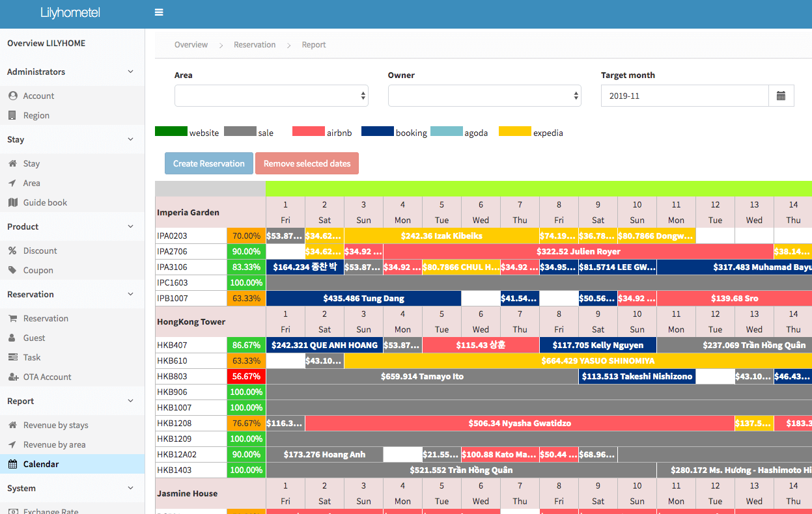This screenshot has height=514, width=812.
Task: Click the Remove selected dates button
Action: pyautogui.click(x=307, y=163)
